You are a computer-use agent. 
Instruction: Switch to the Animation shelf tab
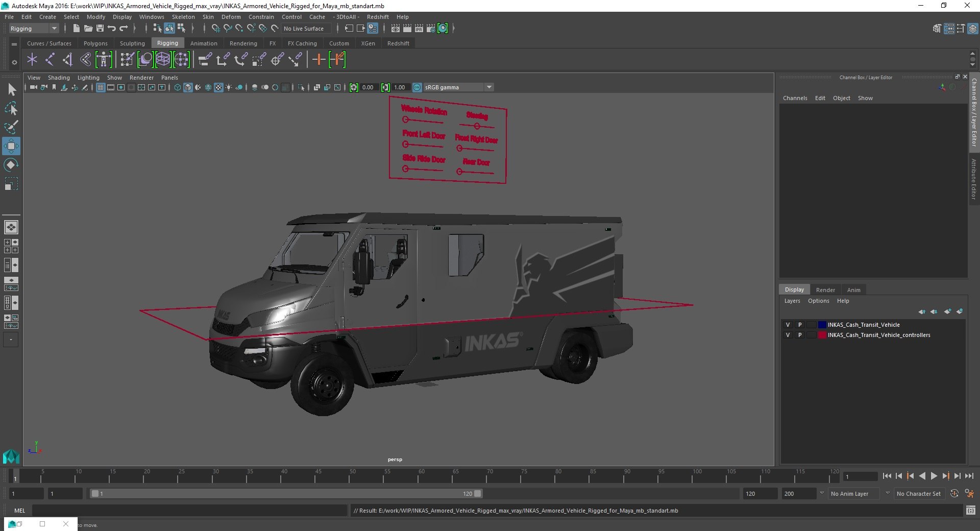[204, 43]
